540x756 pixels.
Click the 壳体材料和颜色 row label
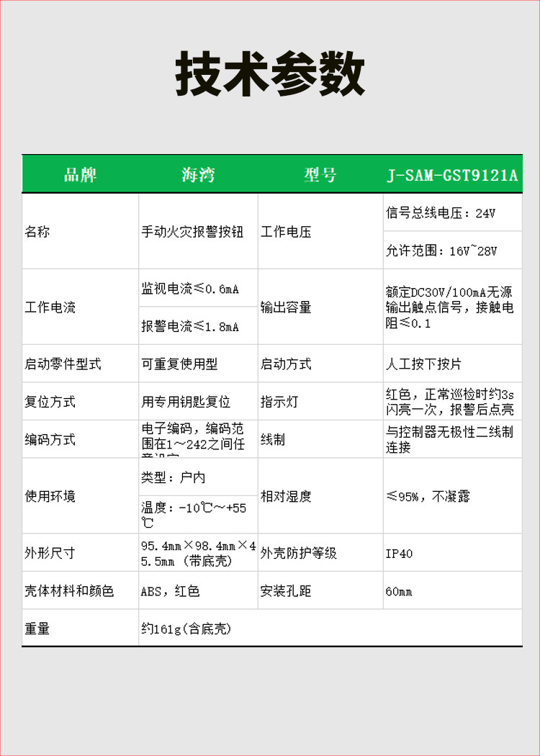coord(80,590)
